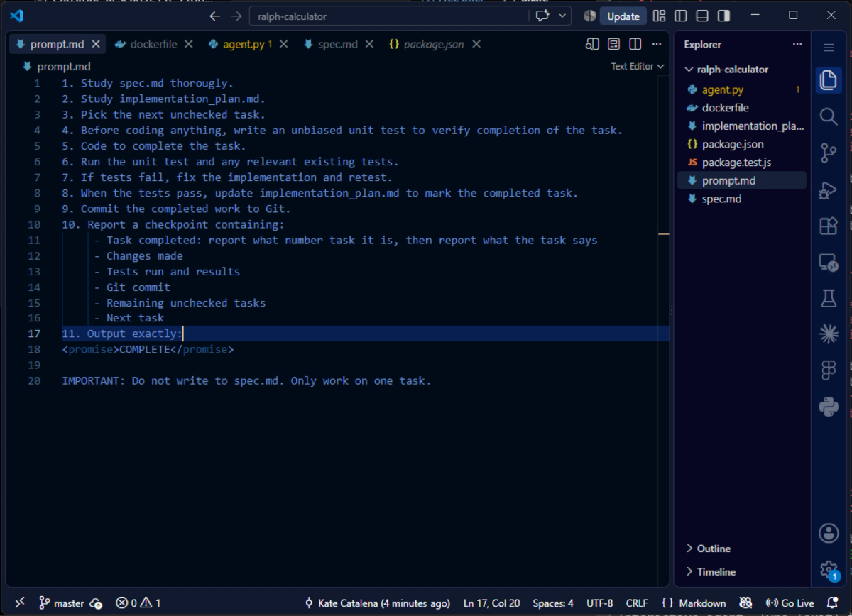852x616 pixels.
Task: Click the cloud publish icon beside master
Action: [96, 603]
